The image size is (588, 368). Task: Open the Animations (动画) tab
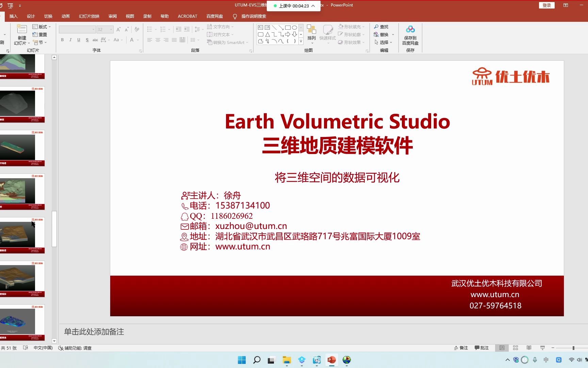point(66,16)
